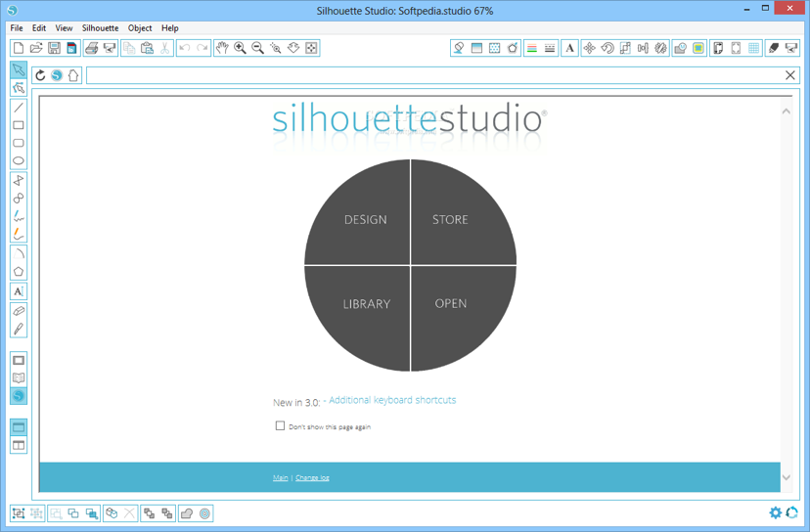Click the scrollbar down arrow
This screenshot has height=532, width=810.
coord(787,478)
